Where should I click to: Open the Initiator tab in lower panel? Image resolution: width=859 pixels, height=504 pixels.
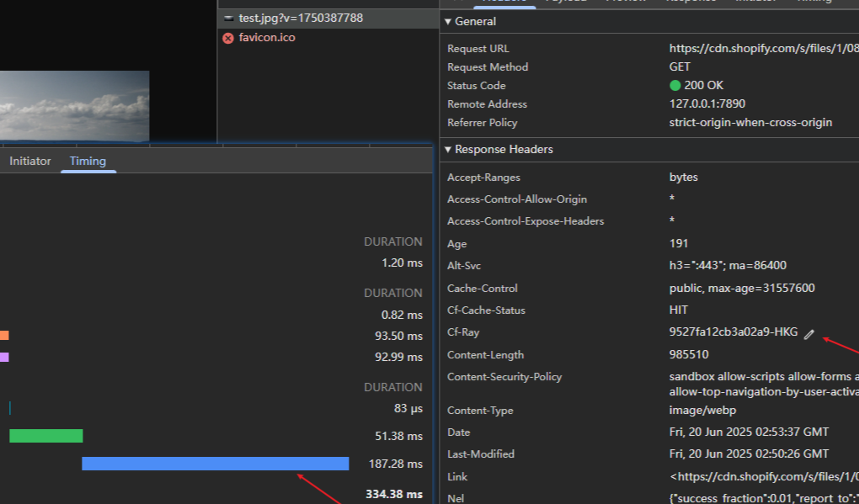pyautogui.click(x=30, y=161)
